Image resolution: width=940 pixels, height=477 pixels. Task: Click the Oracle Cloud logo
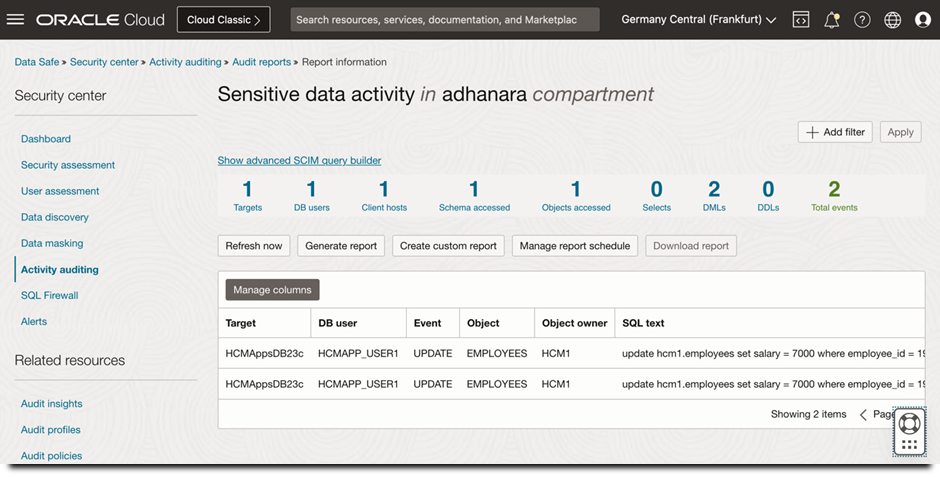click(x=100, y=20)
